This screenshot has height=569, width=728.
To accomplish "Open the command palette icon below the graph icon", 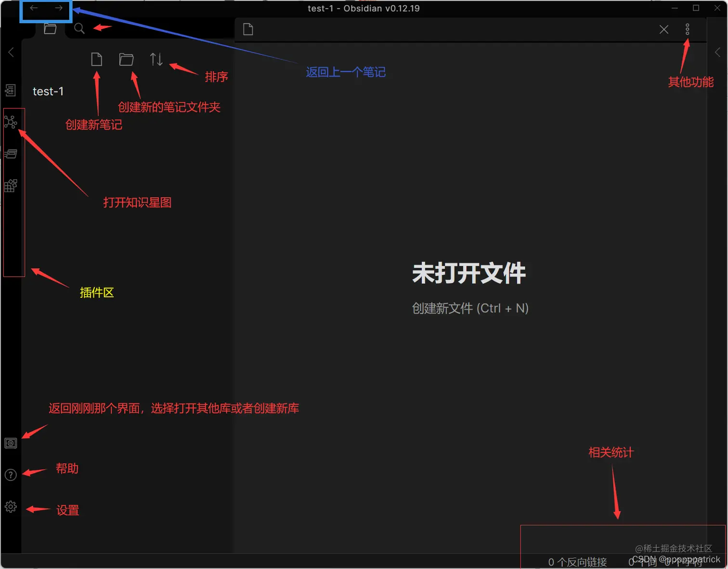I will click(x=11, y=154).
